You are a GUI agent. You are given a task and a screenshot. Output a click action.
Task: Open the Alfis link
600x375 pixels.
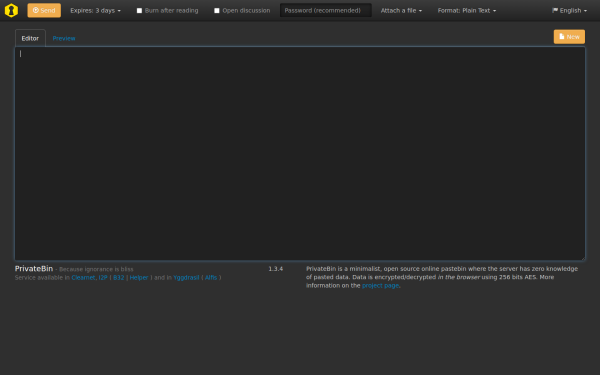(211, 278)
